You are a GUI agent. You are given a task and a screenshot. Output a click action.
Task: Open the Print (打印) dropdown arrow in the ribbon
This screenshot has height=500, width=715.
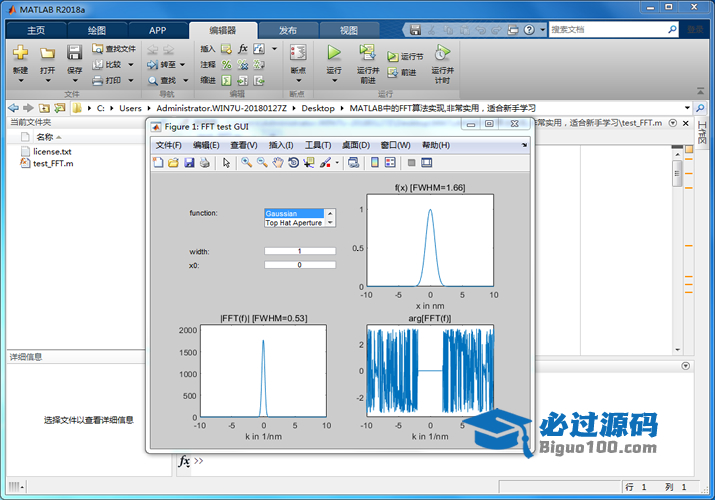click(131, 81)
